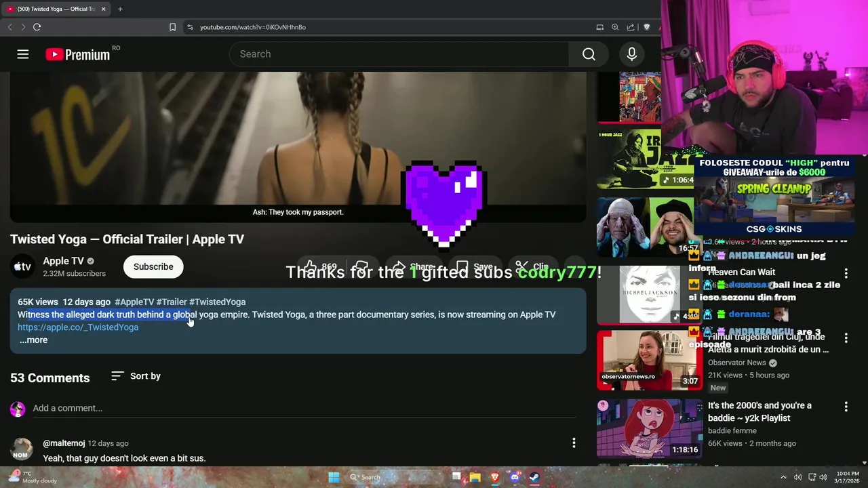Open the Apple TV channel avatar
The image size is (868, 488).
click(x=22, y=266)
